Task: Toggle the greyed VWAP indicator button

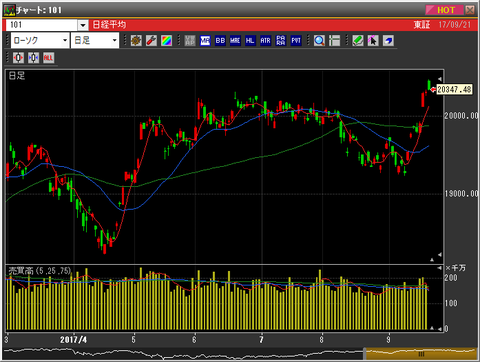Action: pos(190,41)
